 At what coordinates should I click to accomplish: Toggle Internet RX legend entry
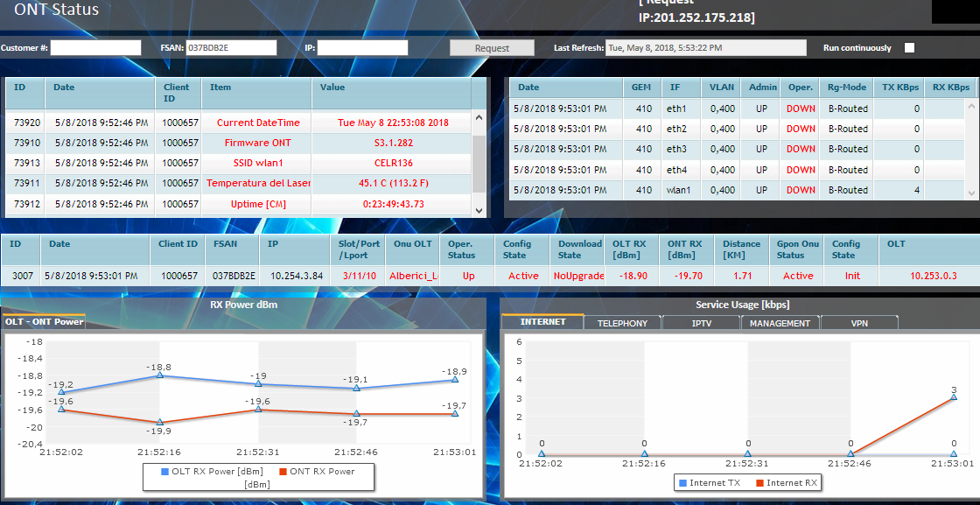click(x=786, y=482)
